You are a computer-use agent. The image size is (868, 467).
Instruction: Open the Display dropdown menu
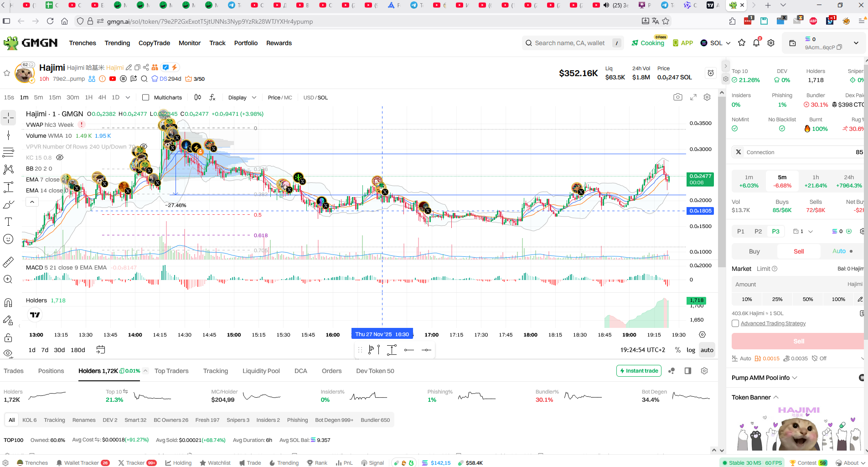pos(242,98)
